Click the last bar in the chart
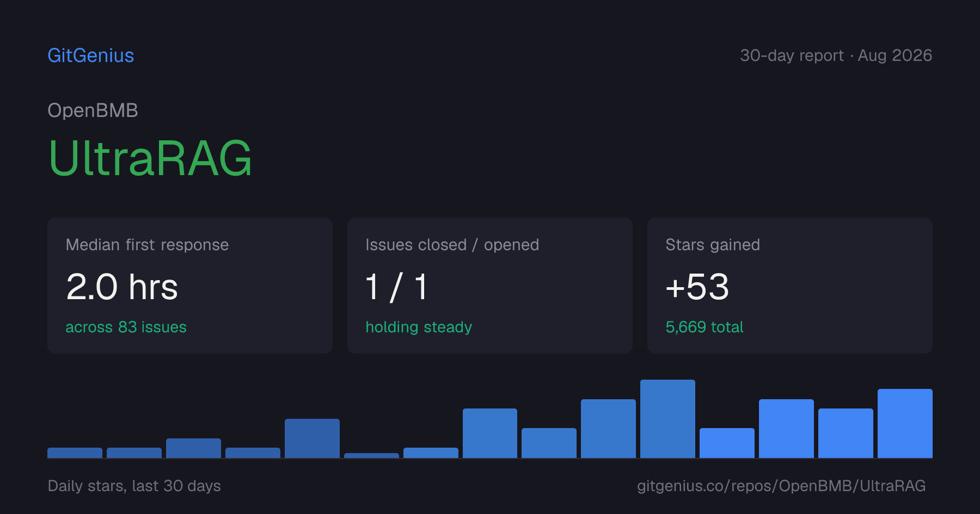Screen dimensions: 980x514 905,423
